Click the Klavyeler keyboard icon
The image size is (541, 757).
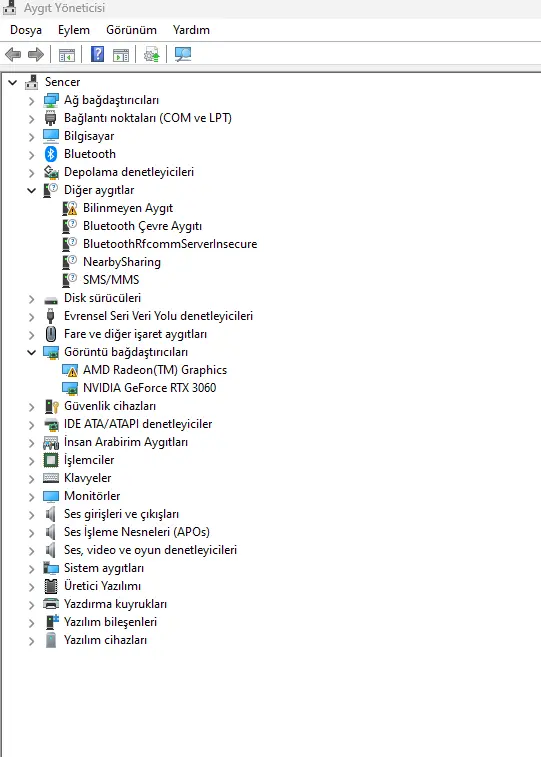point(51,478)
